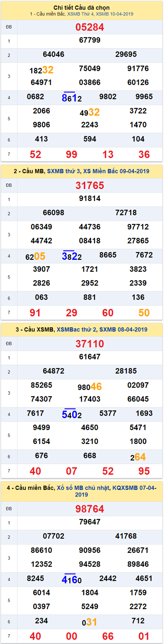Select second prize number 66098
The width and height of the screenshot is (164, 644).
point(54,213)
